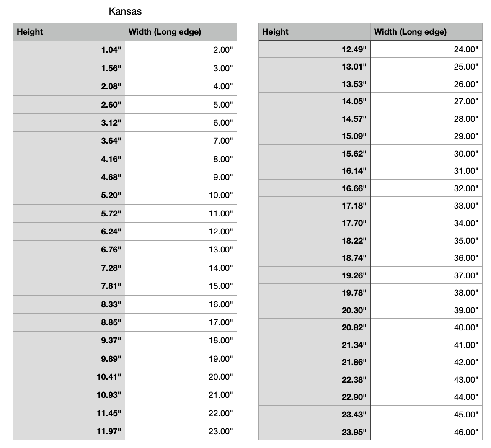Click left table's Width (Long edge) header

coord(165,32)
